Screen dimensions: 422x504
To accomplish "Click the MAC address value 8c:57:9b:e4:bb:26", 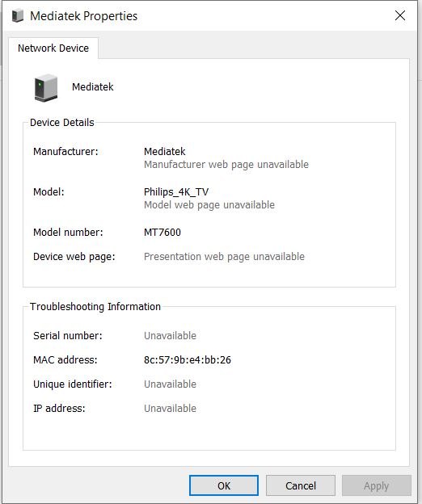I will [188, 359].
